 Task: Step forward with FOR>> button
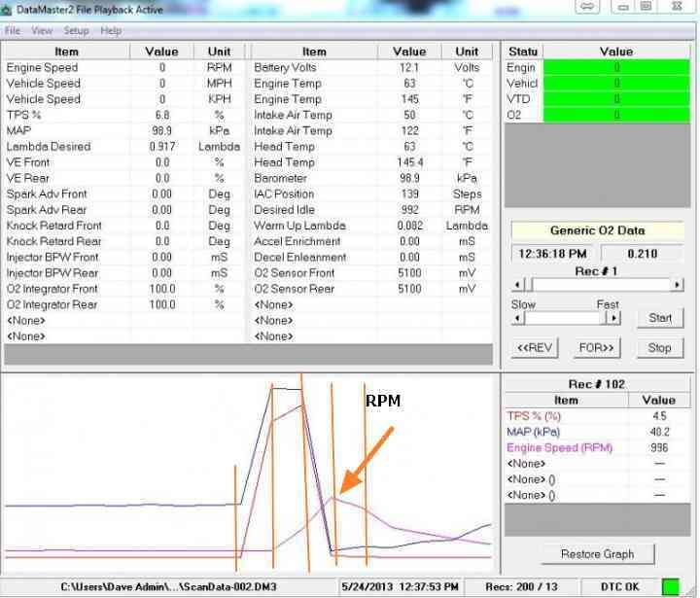point(596,347)
